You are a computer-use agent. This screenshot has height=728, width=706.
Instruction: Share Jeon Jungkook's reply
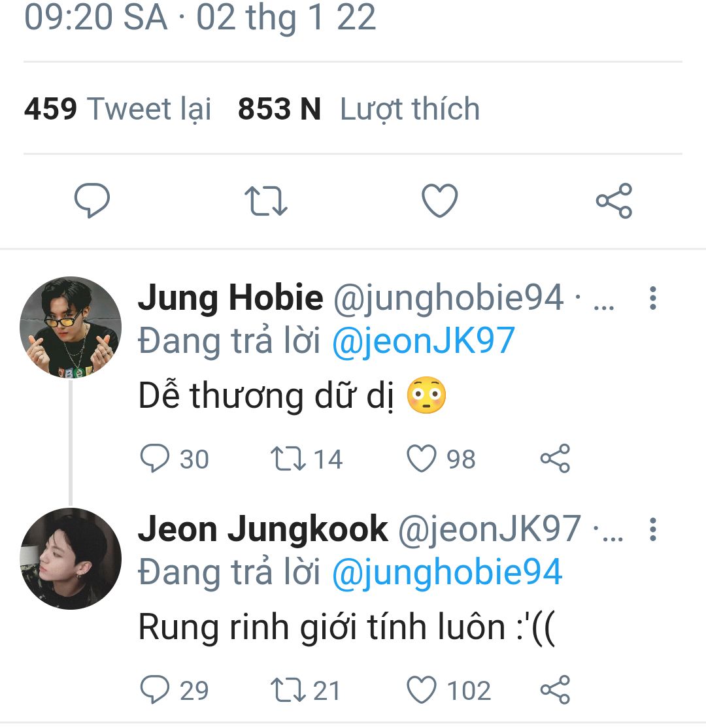(x=555, y=689)
